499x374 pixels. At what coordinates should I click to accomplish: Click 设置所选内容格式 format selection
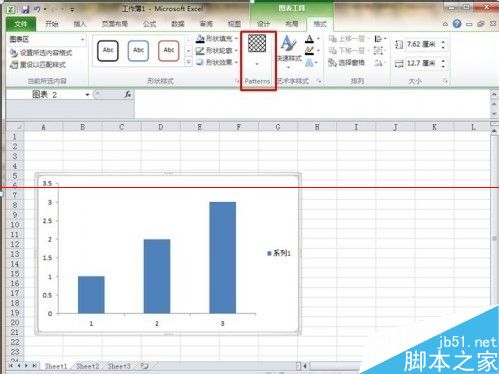(41, 53)
